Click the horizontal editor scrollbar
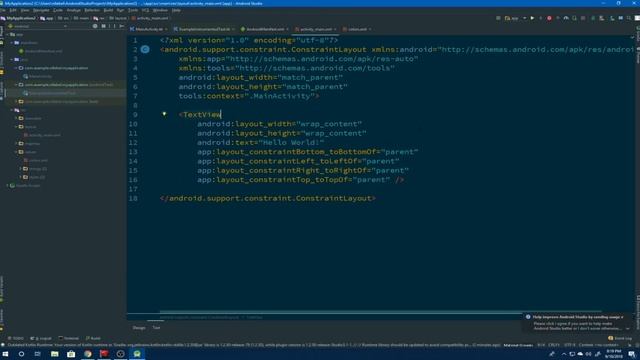The image size is (640, 360). pyautogui.click(x=380, y=312)
